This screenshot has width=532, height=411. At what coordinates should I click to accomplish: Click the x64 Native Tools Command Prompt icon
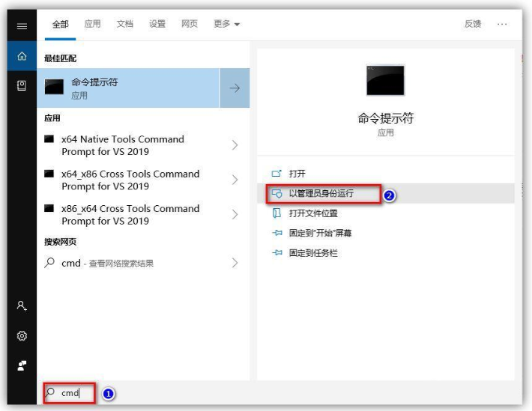pyautogui.click(x=49, y=138)
